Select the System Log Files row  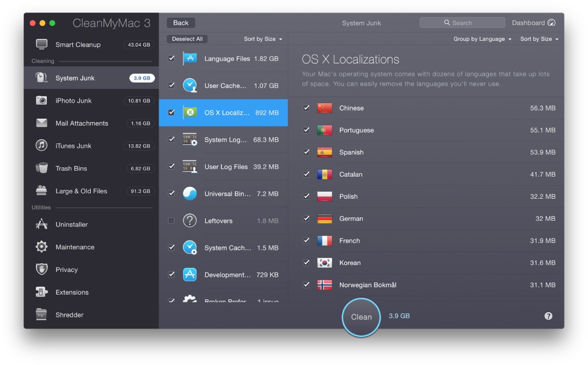pos(223,140)
